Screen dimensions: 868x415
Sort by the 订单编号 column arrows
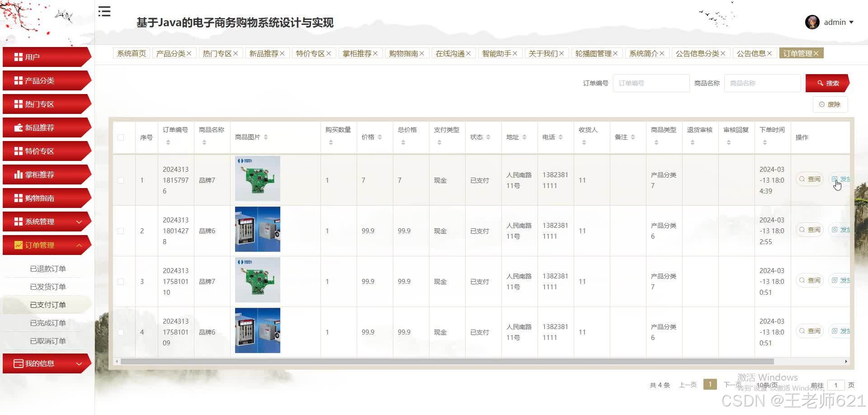168,142
